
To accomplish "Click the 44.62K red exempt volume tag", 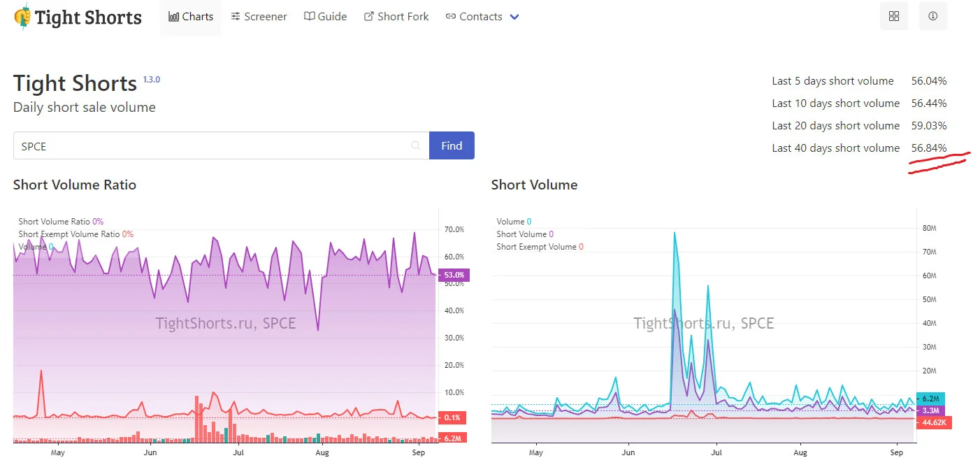I will [x=934, y=422].
